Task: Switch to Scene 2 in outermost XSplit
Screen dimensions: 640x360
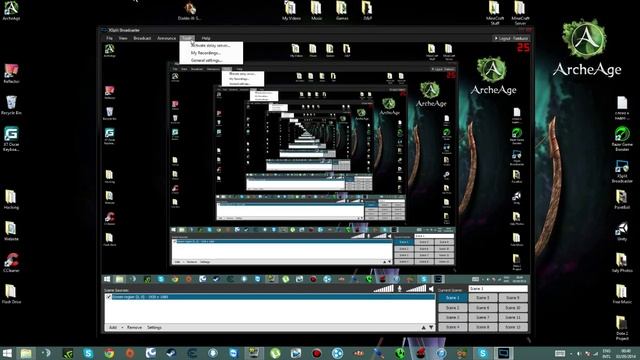Action: pyautogui.click(x=452, y=307)
